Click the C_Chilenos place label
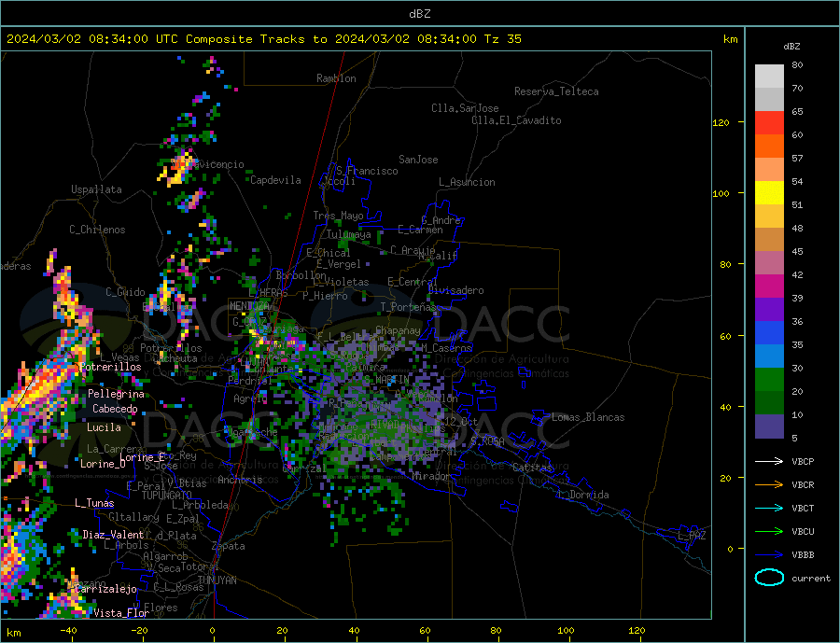The width and height of the screenshot is (840, 643). (97, 230)
